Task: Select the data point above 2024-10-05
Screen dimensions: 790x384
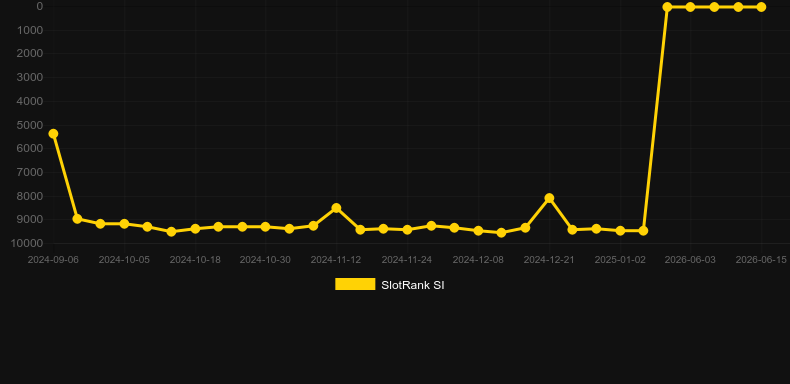Action: point(124,224)
